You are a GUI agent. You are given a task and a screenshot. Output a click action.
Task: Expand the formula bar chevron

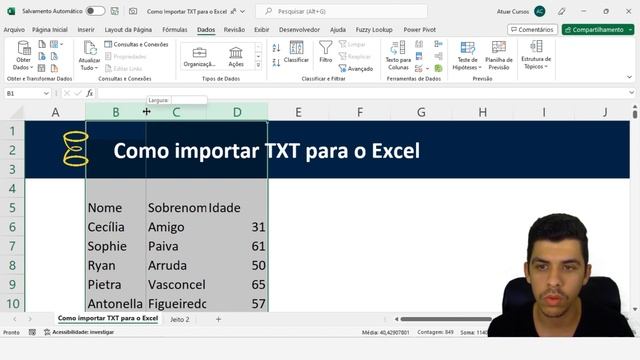tap(631, 93)
